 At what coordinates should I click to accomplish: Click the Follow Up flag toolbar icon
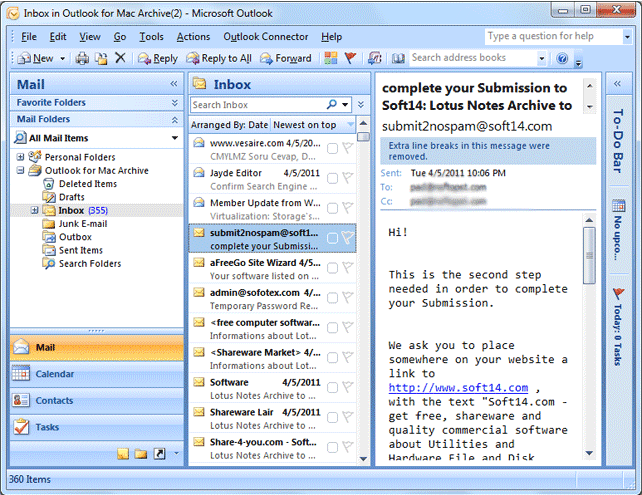click(x=350, y=58)
